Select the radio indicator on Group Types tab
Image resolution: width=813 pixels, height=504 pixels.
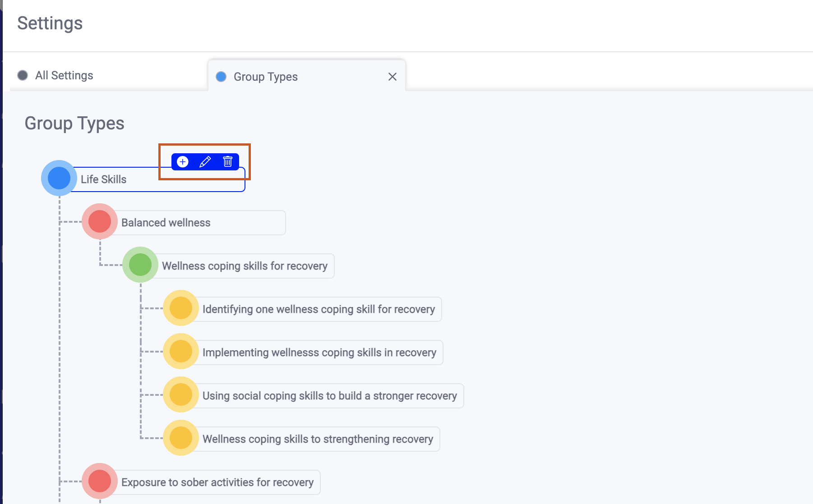tap(222, 77)
